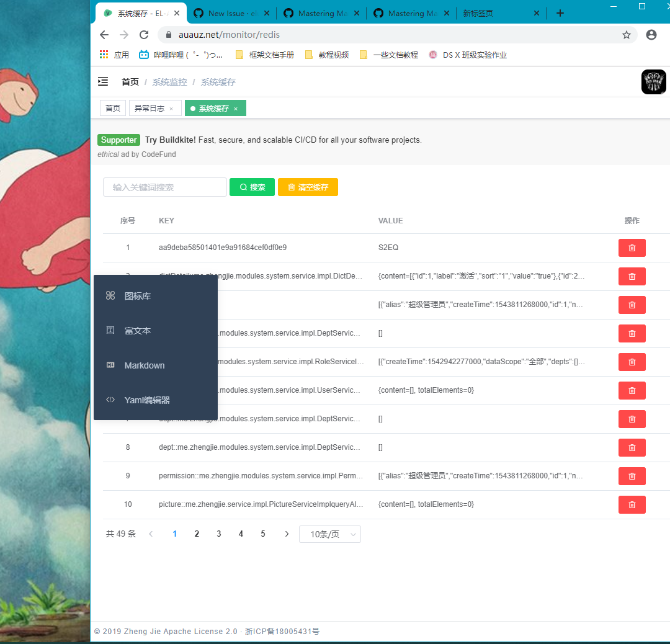Switch to the 首页 tag tab
This screenshot has height=644, width=670.
(x=113, y=108)
